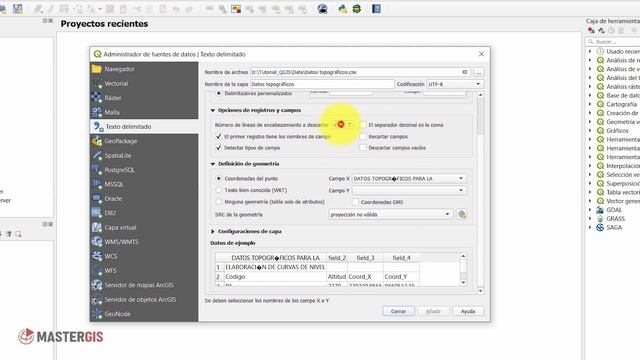Click the Servidor de objetos ArcGIS icon

[x=97, y=299]
